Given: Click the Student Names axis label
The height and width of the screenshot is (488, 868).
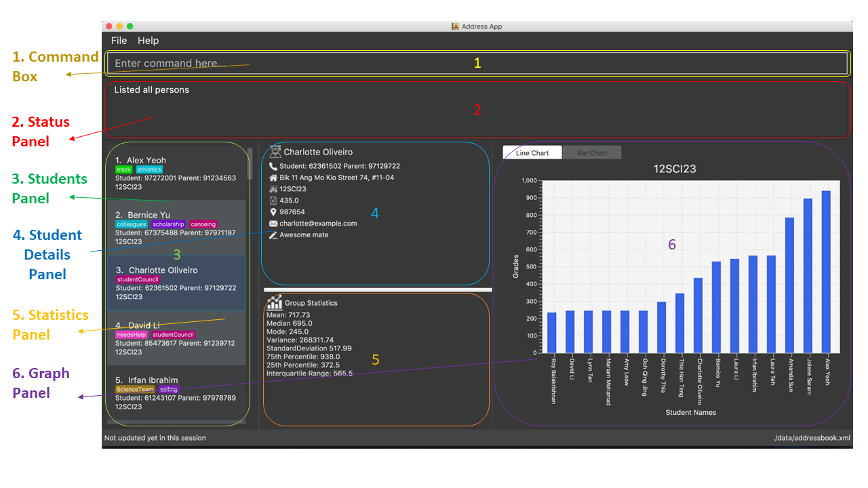Looking at the screenshot, I should pyautogui.click(x=690, y=412).
